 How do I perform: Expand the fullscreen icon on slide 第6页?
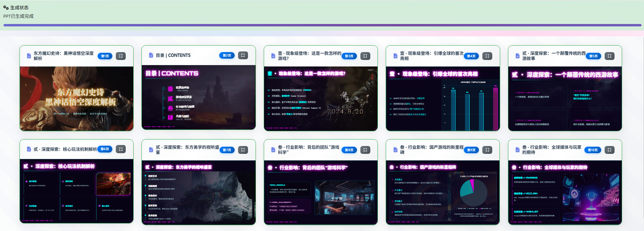[121, 149]
